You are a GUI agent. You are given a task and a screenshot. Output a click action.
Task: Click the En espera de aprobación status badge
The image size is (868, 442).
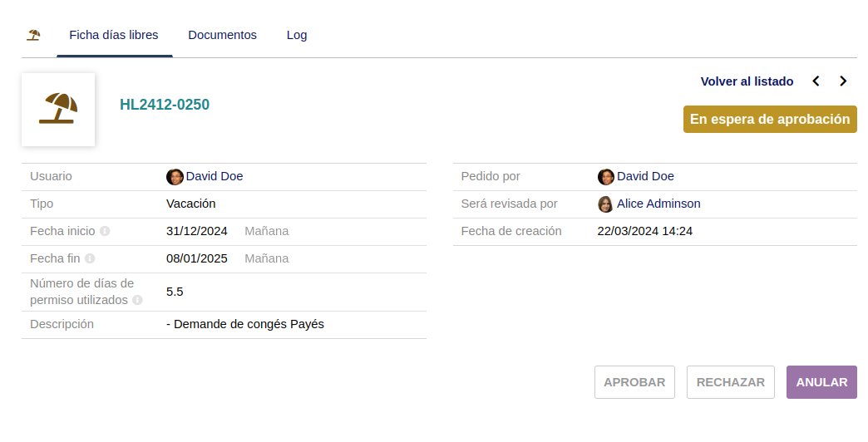[770, 119]
